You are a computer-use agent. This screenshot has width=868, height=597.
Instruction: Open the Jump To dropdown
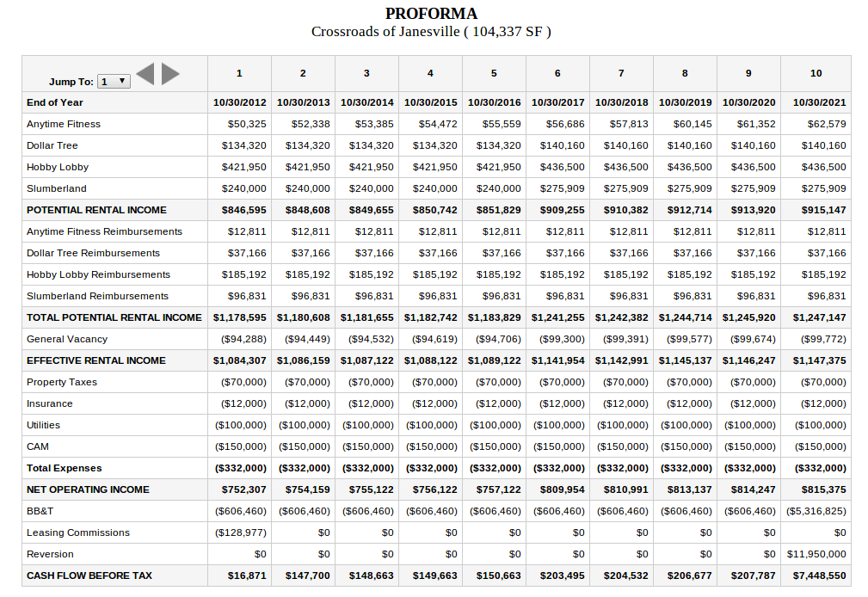(x=114, y=82)
